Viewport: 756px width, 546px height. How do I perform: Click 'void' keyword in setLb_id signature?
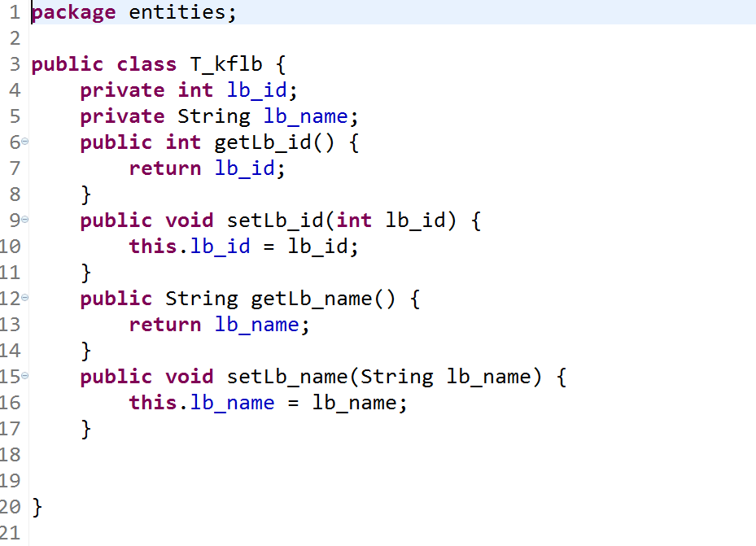(190, 221)
